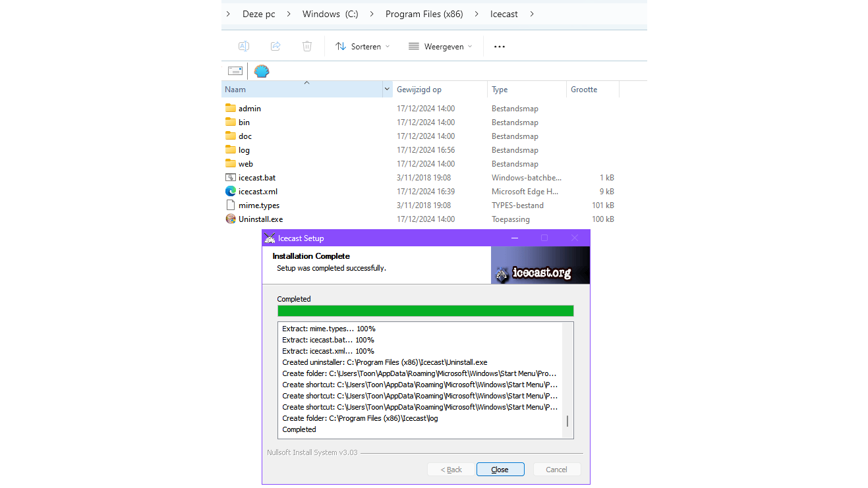Click the icecast.bat file name

257,177
